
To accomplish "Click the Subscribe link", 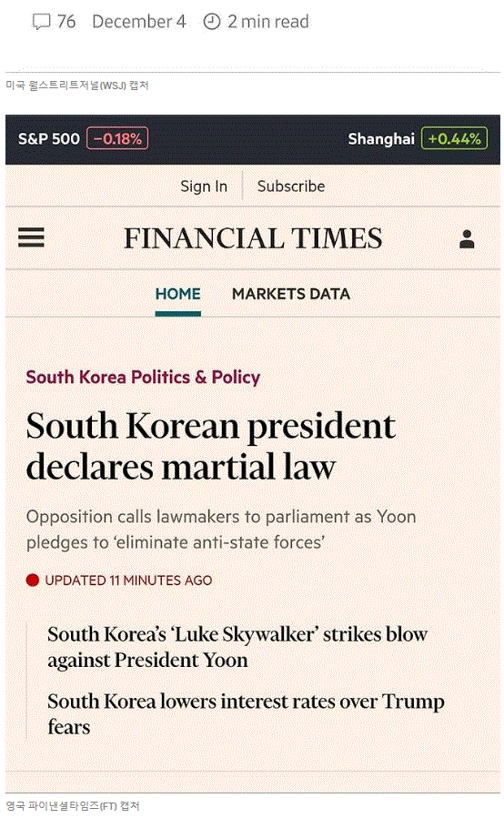I will [x=291, y=187].
